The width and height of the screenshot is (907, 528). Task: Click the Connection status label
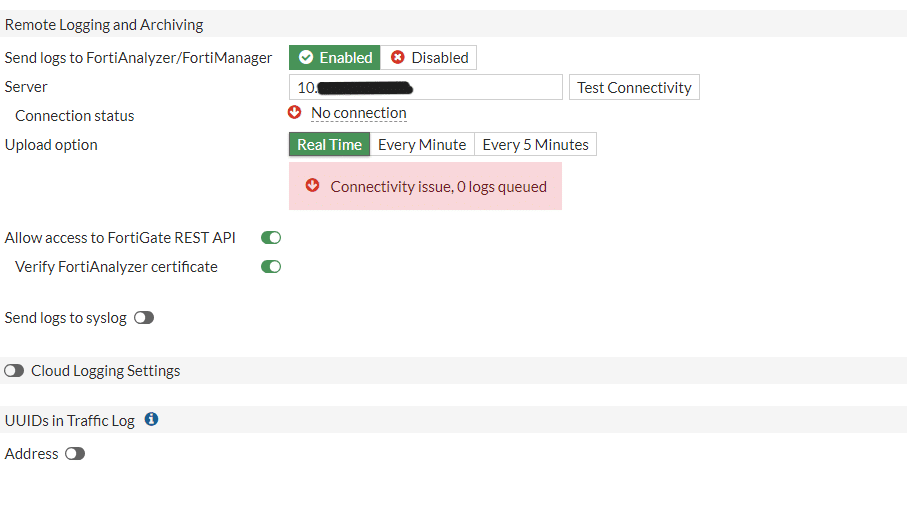click(75, 116)
